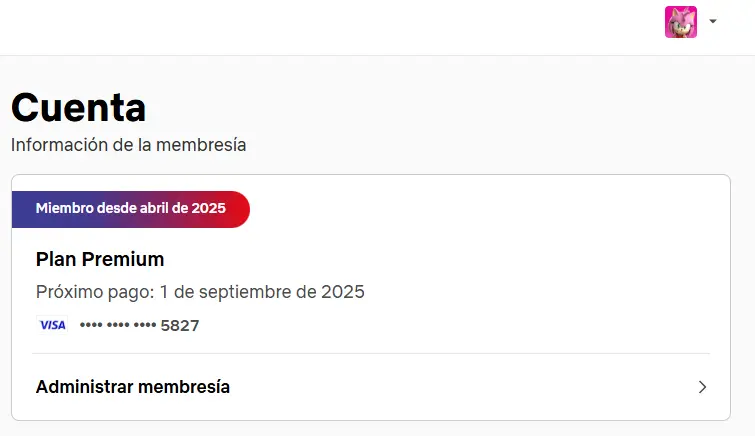Click the 1 de septiembre de 2025 date
This screenshot has width=755, height=436.
[262, 292]
